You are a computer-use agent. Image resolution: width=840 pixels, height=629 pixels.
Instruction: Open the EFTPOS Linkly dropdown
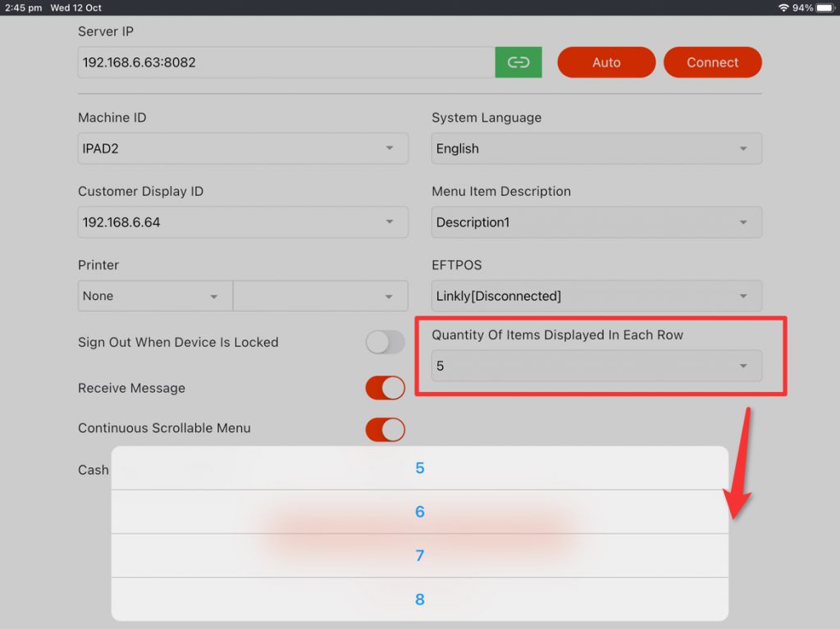point(596,296)
